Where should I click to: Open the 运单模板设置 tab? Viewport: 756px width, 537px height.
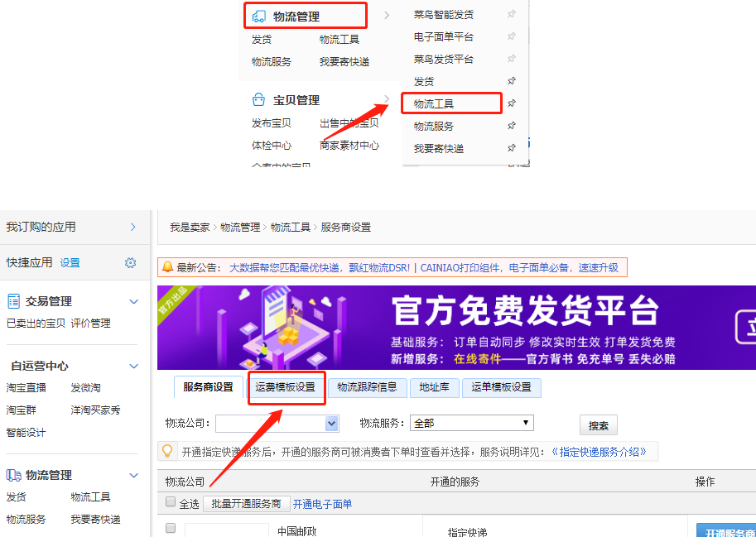(502, 387)
